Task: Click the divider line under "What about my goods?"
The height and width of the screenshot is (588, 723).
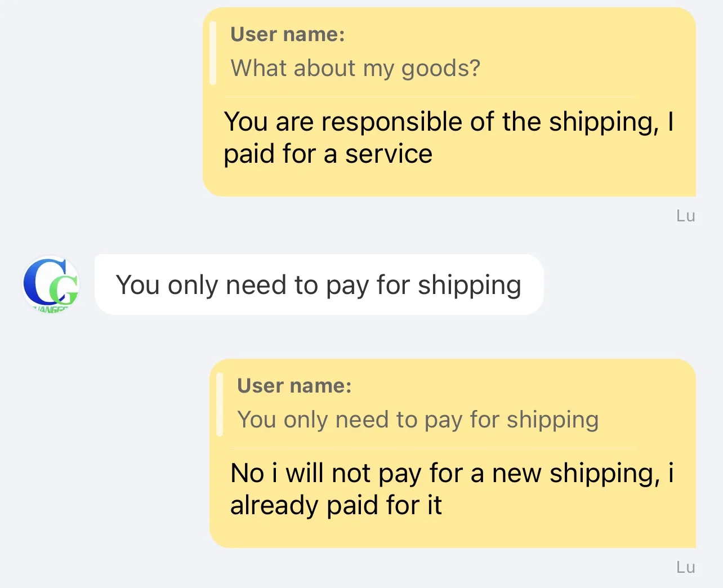Action: 428,97
